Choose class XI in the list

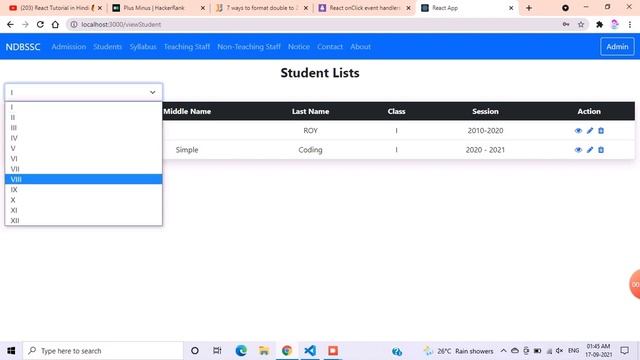tap(83, 210)
